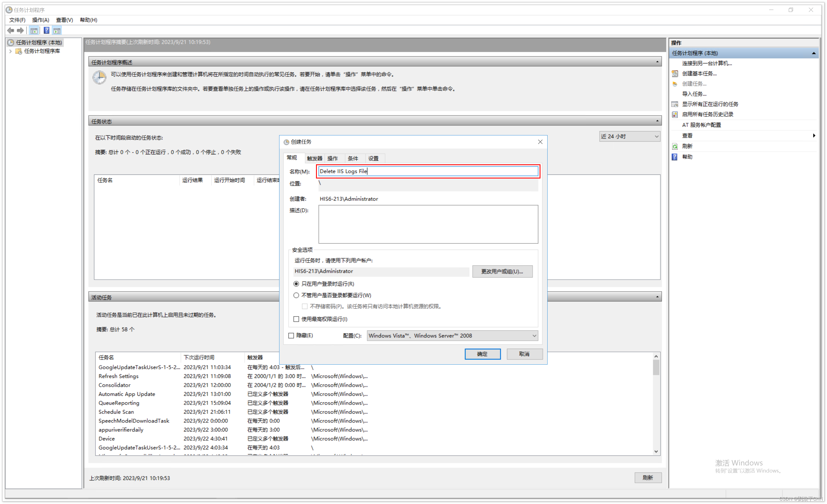
Task: Click the active tasks list scrollbar thumb
Action: click(656, 367)
